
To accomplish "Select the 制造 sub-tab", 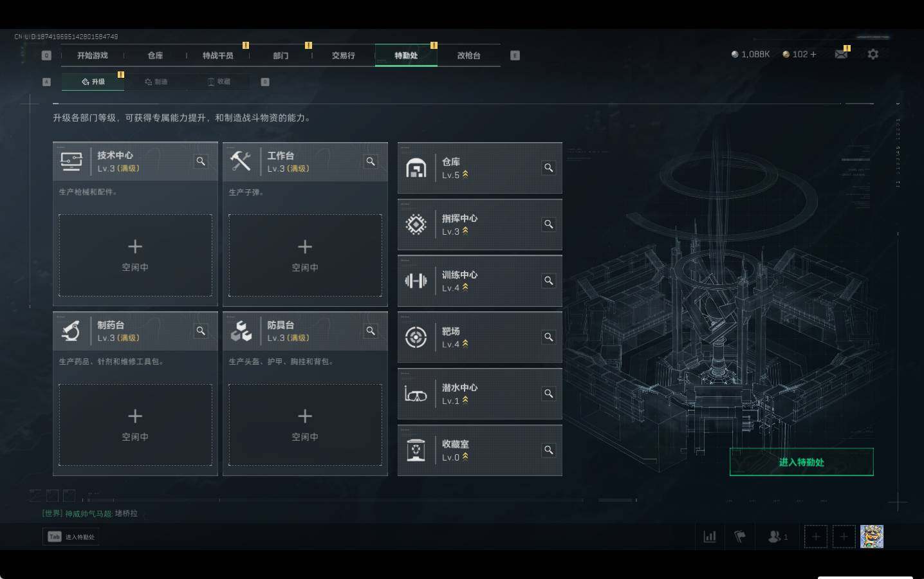I will tap(156, 82).
